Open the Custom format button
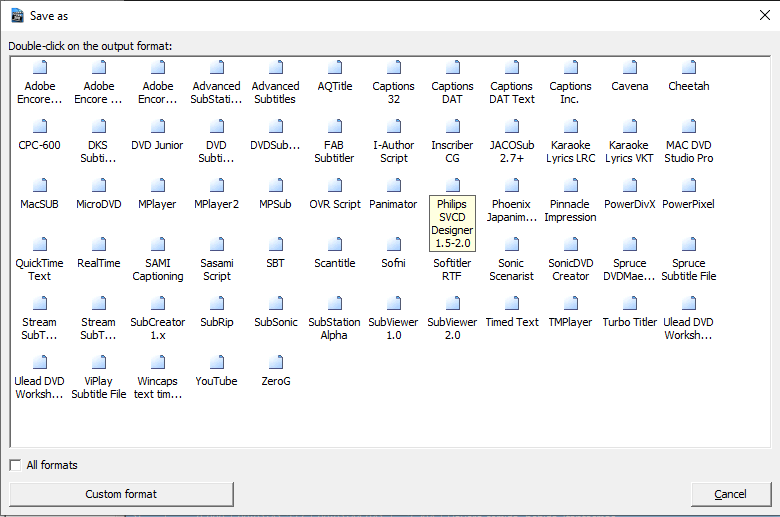The height and width of the screenshot is (517, 780). [121, 494]
